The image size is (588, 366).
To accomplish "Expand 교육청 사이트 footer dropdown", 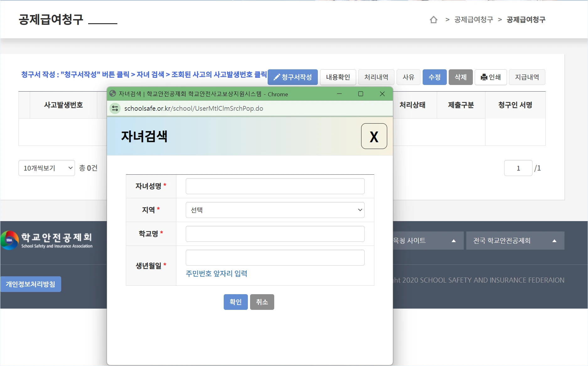I will click(428, 241).
